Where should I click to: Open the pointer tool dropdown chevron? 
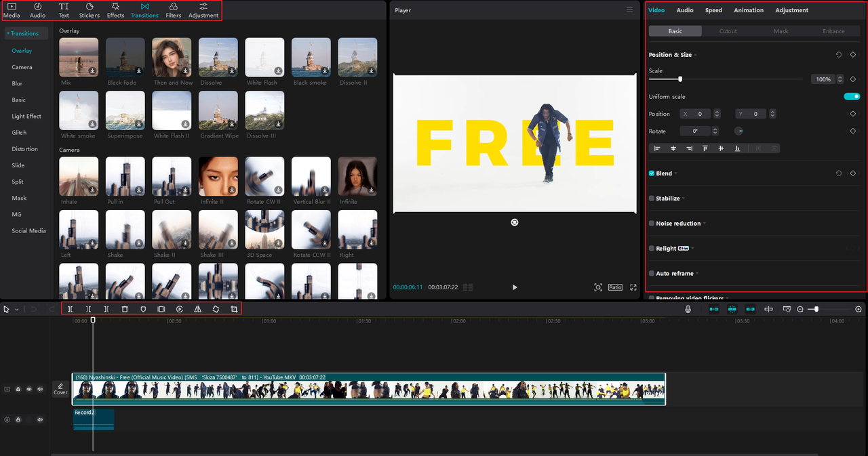tap(17, 310)
